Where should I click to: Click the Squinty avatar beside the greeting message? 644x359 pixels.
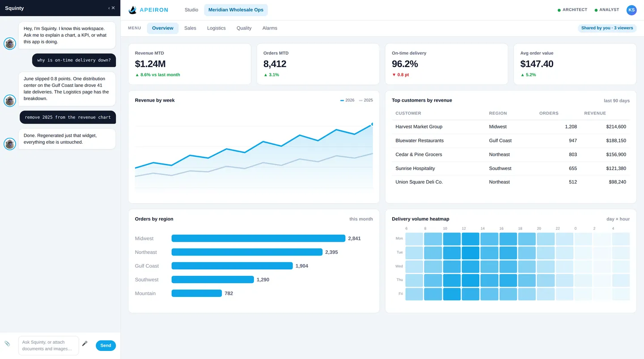(10, 43)
